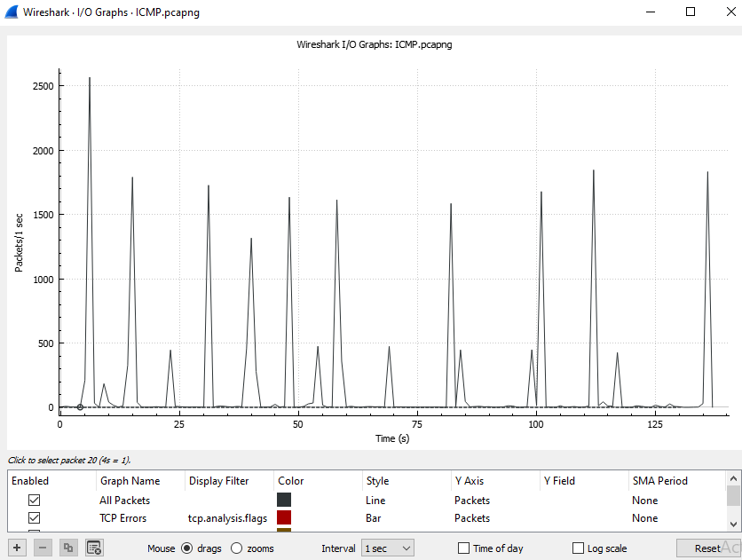The image size is (742, 560).
Task: Click the TCP Errors red color swatch
Action: pyautogui.click(x=284, y=518)
